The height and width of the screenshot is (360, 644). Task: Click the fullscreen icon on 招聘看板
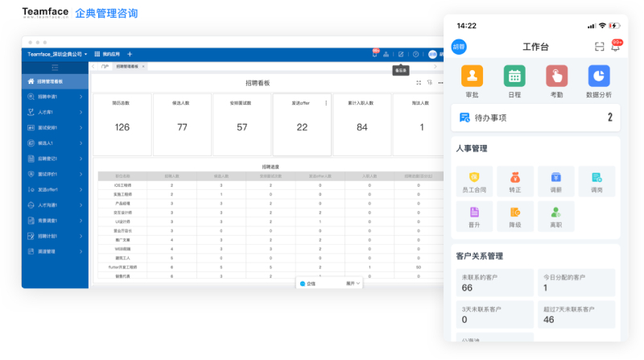[x=419, y=83]
